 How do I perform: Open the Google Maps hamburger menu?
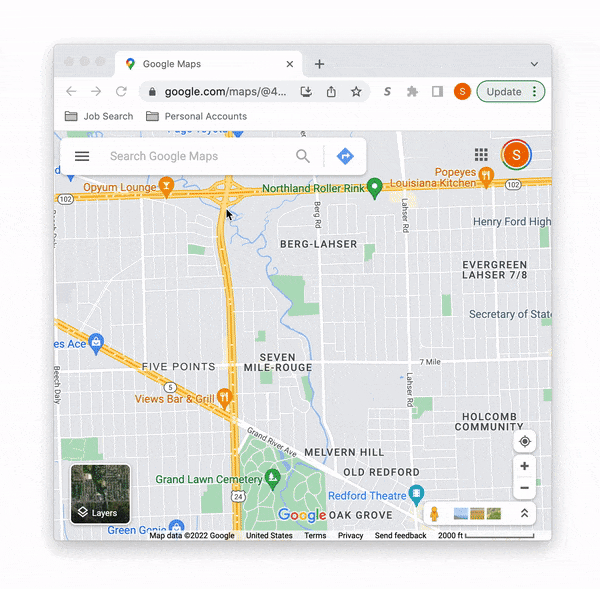(x=82, y=156)
